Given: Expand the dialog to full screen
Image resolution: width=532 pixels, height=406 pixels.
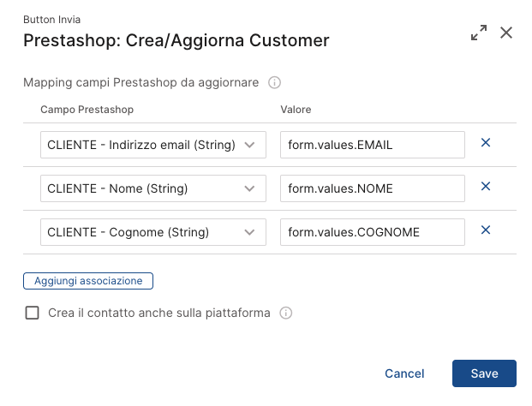Looking at the screenshot, I should (x=479, y=33).
